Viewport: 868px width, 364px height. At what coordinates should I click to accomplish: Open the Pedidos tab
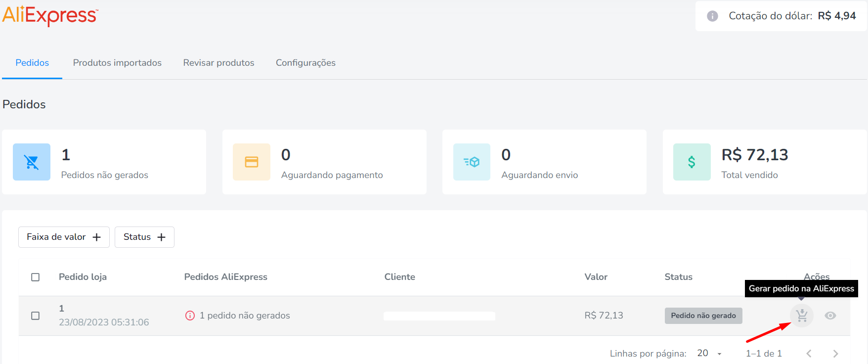click(x=32, y=63)
